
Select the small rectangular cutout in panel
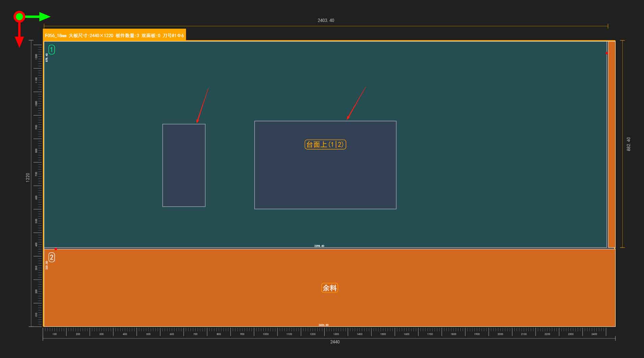(x=184, y=165)
